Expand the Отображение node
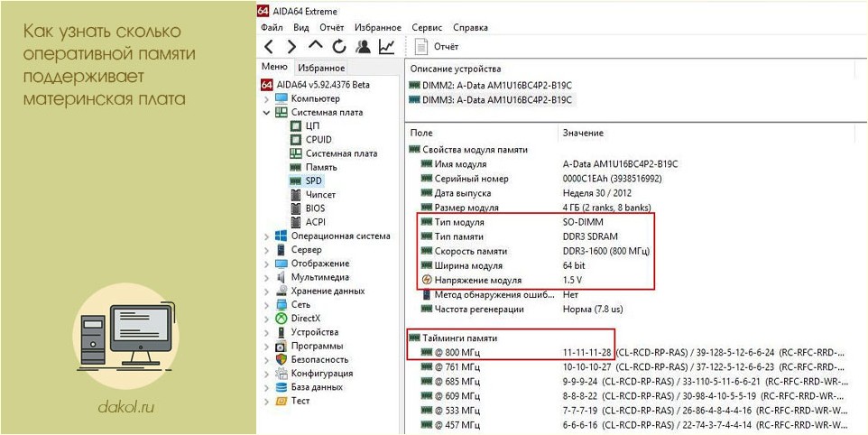 (267, 264)
